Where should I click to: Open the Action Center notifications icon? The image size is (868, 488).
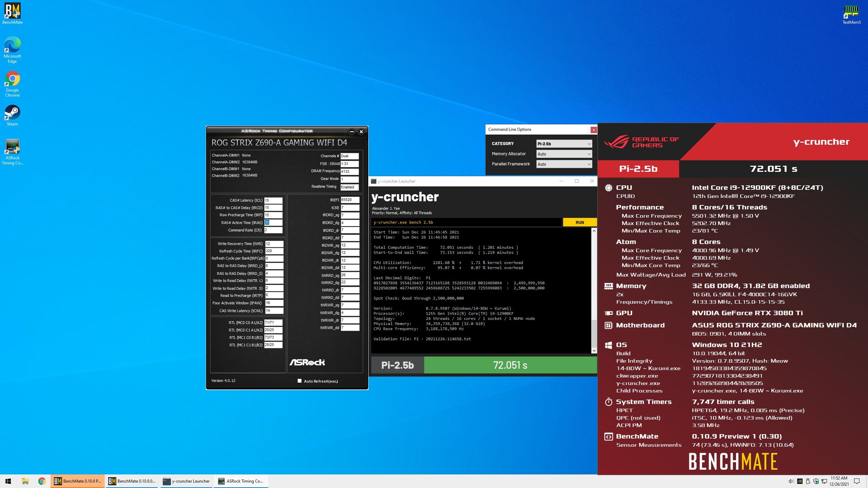tap(857, 481)
